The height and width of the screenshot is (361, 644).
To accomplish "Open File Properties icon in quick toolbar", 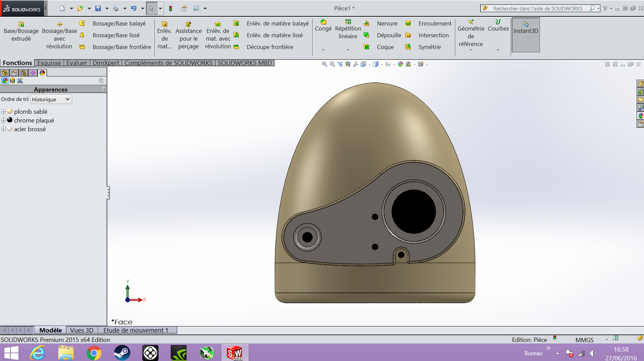I will 184,8.
